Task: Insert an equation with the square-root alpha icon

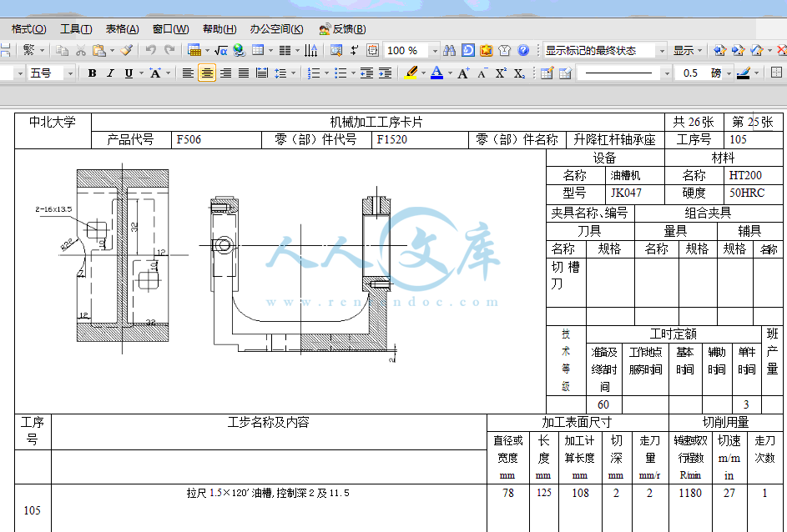Action: click(x=221, y=50)
